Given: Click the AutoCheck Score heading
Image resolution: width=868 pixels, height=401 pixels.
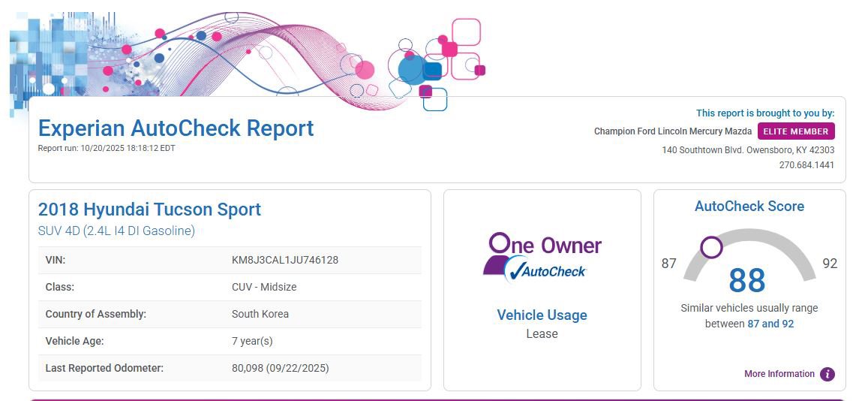Looking at the screenshot, I should coord(749,207).
